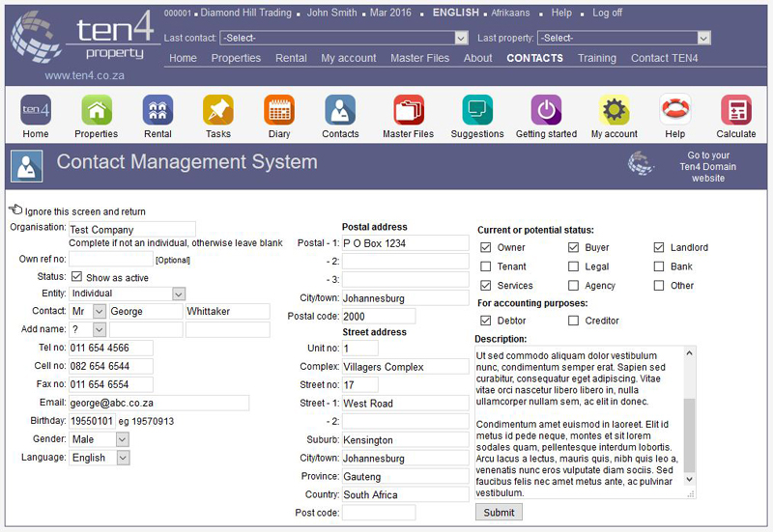Click the Contact Management System person icon
The width and height of the screenshot is (773, 532).
coord(27,166)
